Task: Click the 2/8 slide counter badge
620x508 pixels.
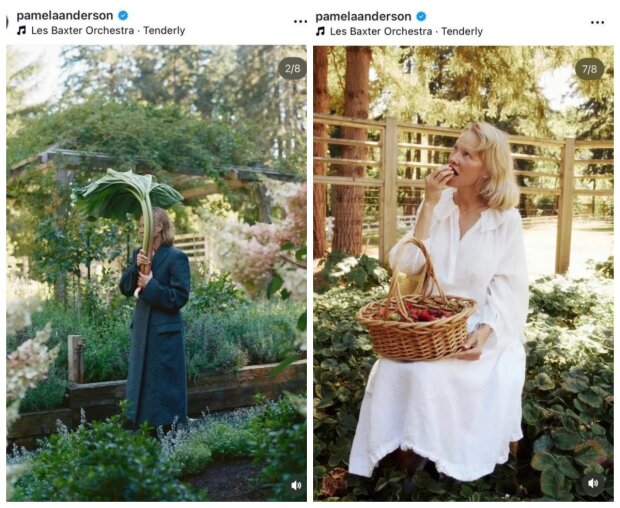Action: tap(292, 69)
